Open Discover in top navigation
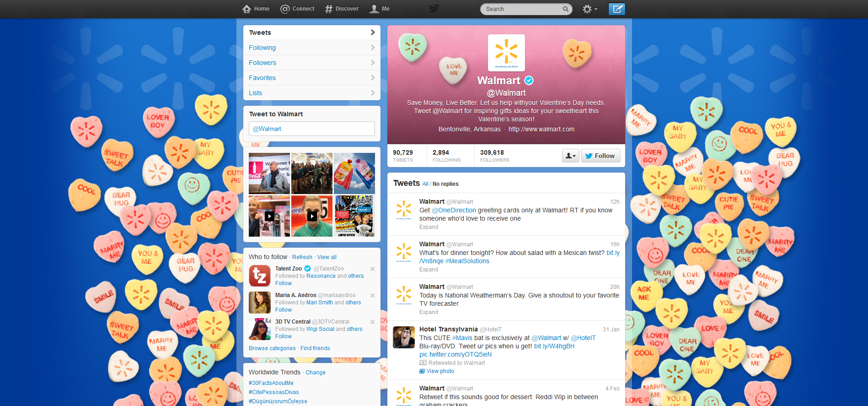 [342, 9]
